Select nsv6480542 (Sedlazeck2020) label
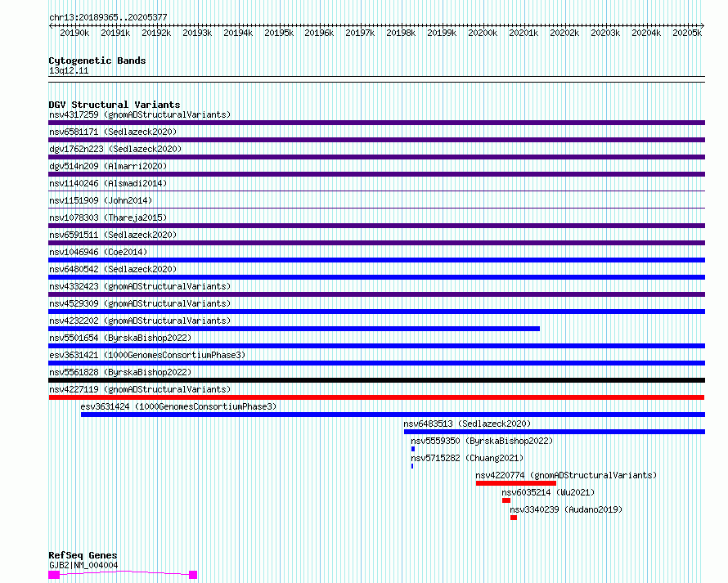 click(x=113, y=269)
